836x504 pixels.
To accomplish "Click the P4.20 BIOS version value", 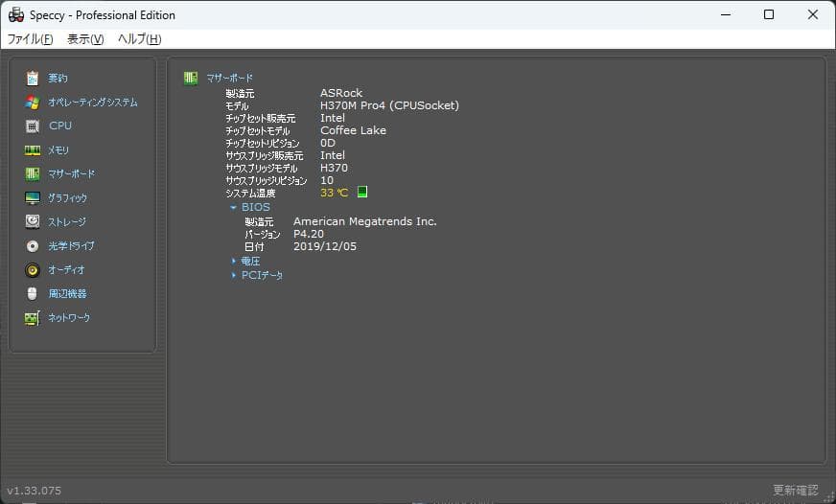I will point(308,234).
